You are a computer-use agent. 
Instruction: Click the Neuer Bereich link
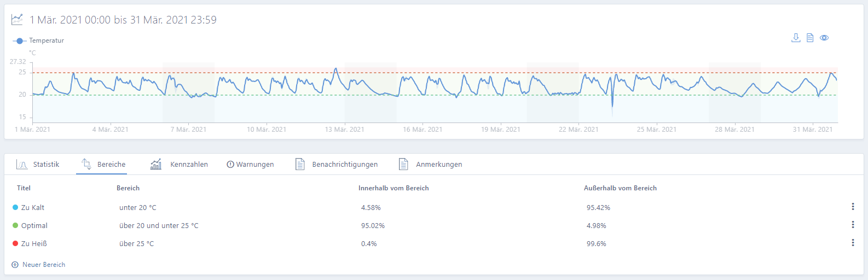click(x=44, y=265)
